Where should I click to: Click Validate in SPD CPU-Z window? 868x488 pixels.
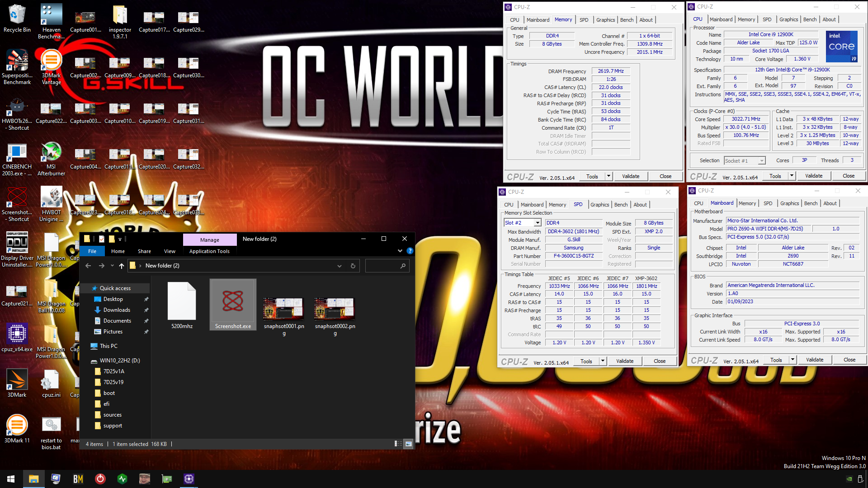(625, 361)
